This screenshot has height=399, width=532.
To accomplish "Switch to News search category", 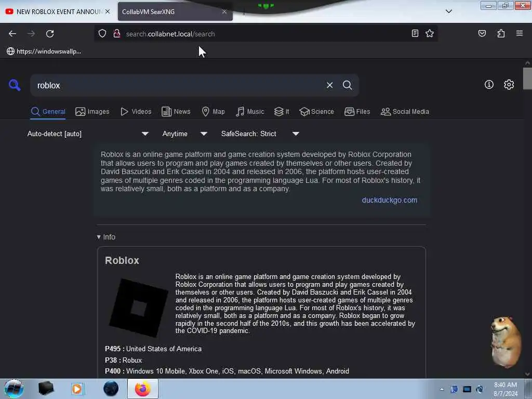I will (x=176, y=112).
